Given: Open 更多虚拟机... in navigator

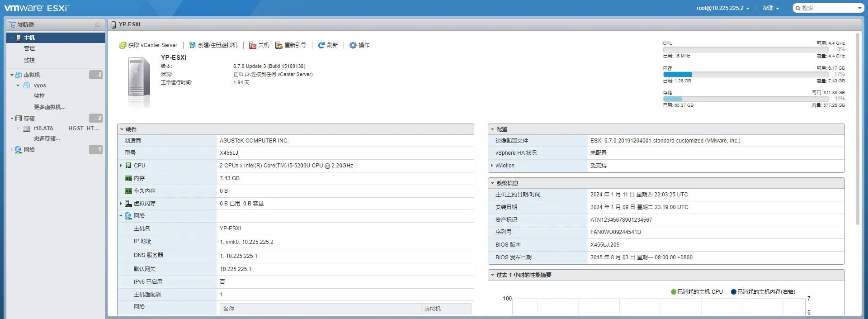Looking at the screenshot, I should (x=50, y=107).
